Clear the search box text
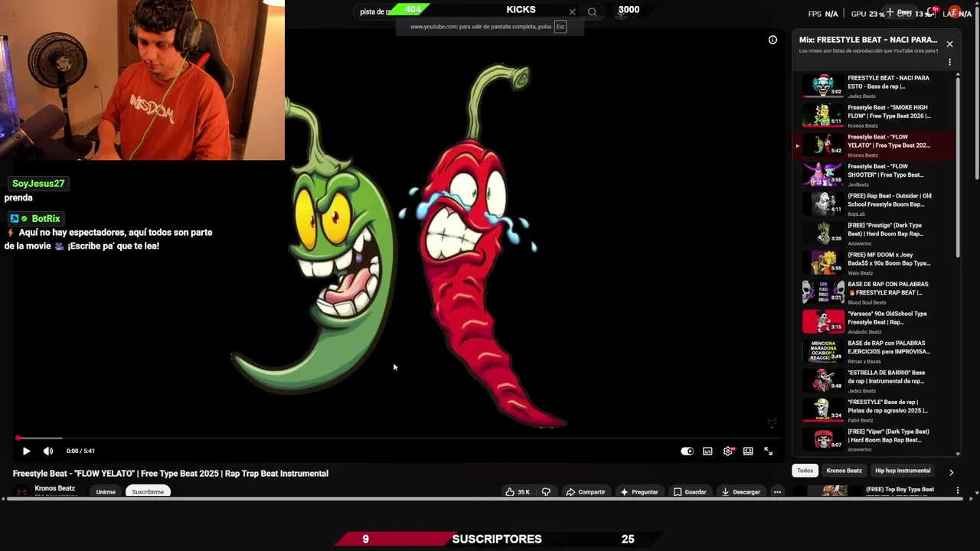This screenshot has width=980, height=551. point(572,11)
